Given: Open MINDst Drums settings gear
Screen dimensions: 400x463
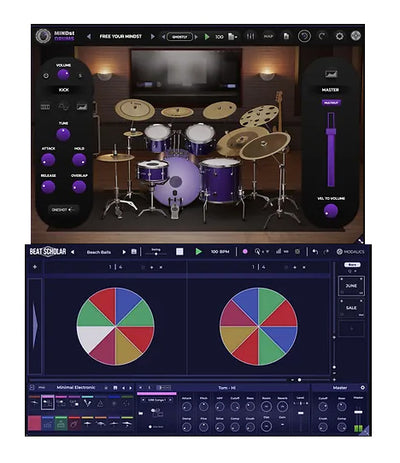Looking at the screenshot, I should tap(339, 36).
